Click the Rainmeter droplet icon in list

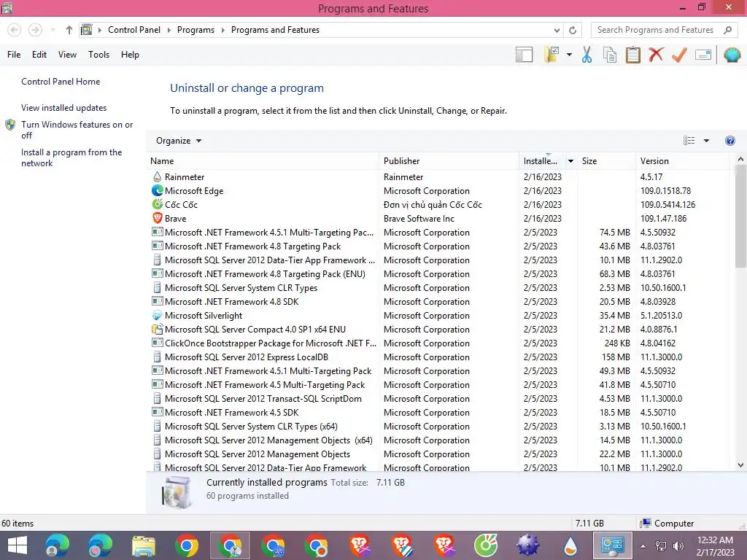pyautogui.click(x=158, y=176)
